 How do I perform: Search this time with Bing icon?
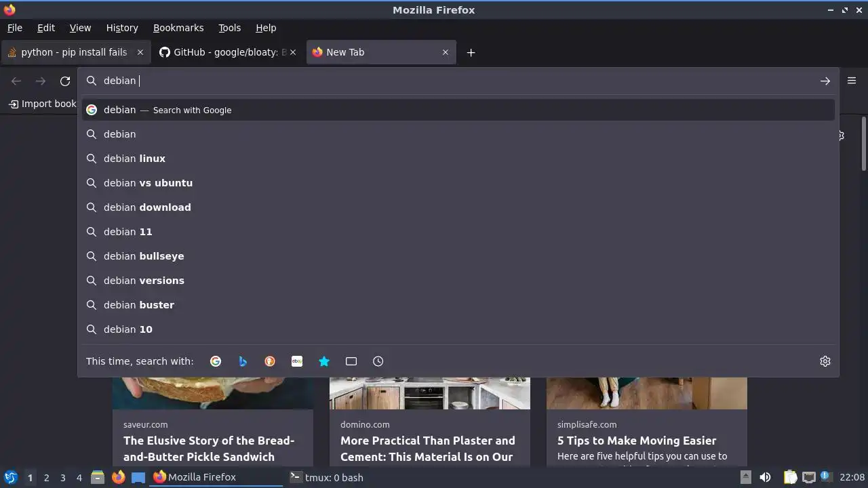(243, 361)
